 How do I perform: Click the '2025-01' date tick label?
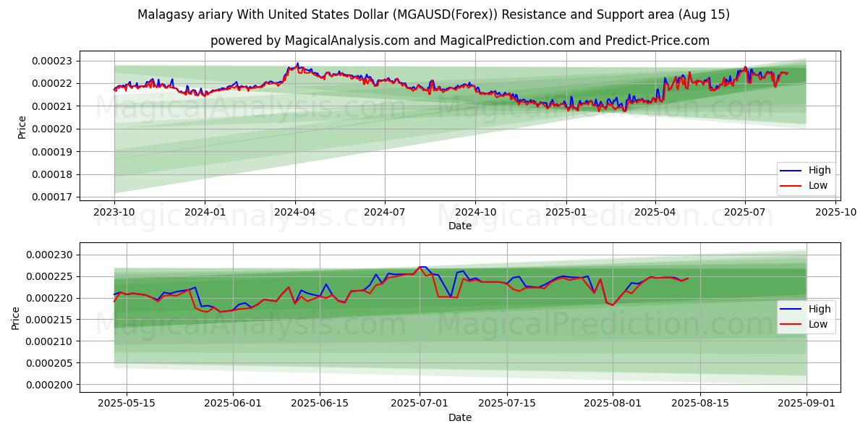566,212
